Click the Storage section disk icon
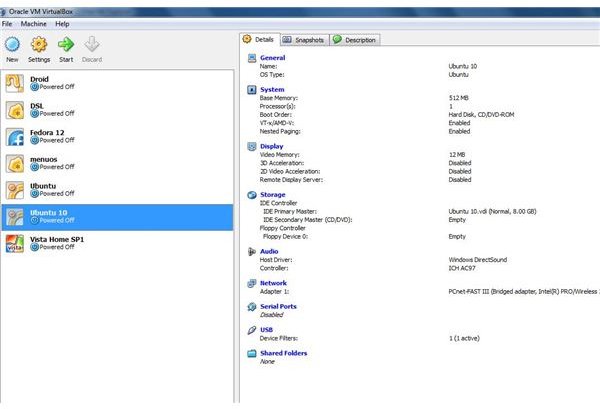Viewport: 600px width, 409px height. click(252, 195)
